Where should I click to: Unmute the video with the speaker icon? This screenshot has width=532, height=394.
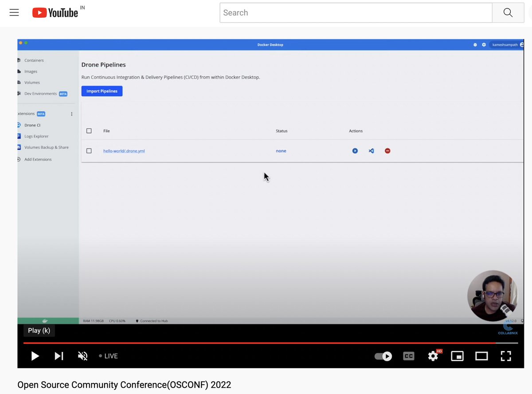click(x=82, y=356)
